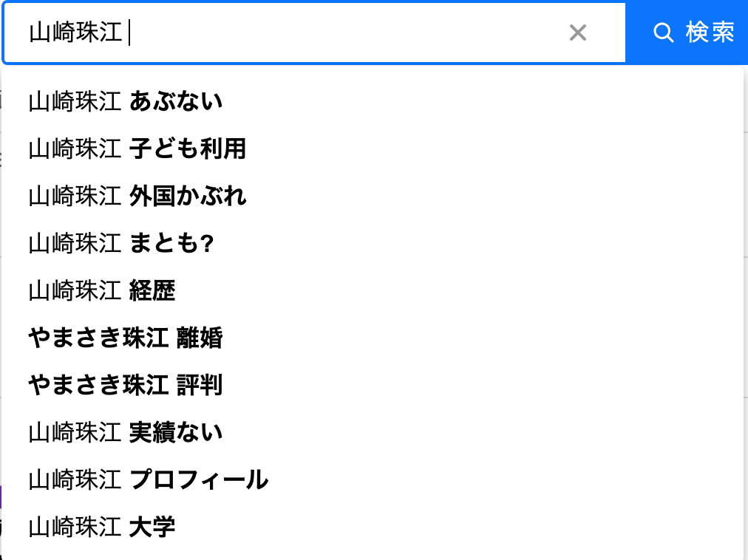Click the bold word 大学 in last suggestion
The height and width of the screenshot is (560, 748).
152,527
